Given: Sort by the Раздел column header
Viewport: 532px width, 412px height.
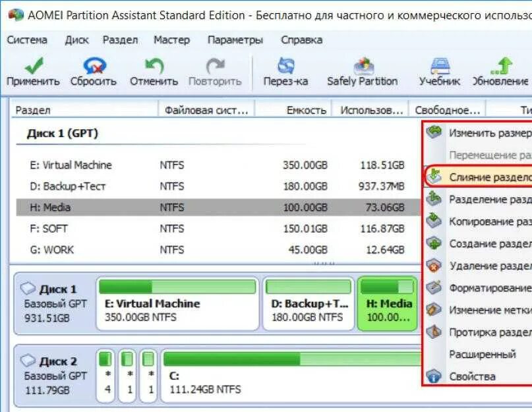Looking at the screenshot, I should point(85,110).
